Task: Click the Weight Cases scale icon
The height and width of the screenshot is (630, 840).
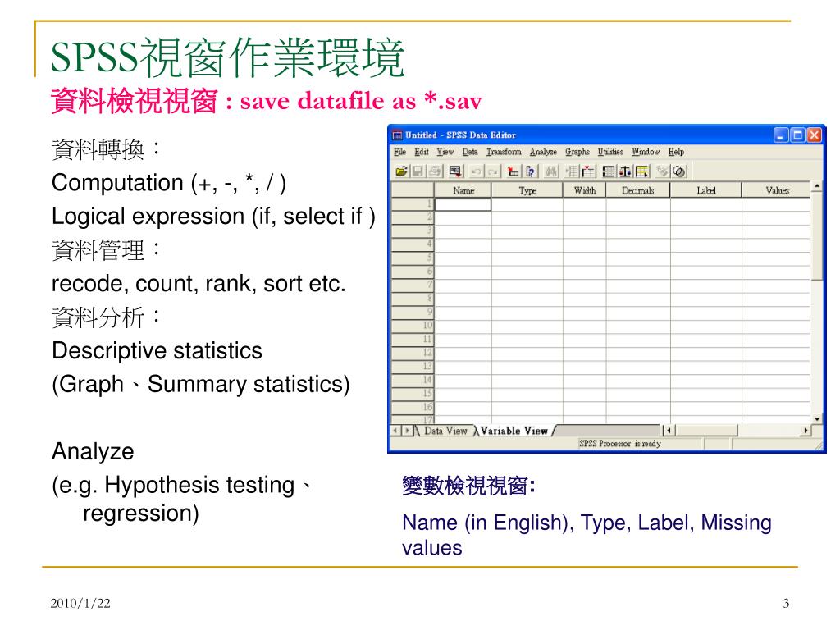Action: coord(626,171)
